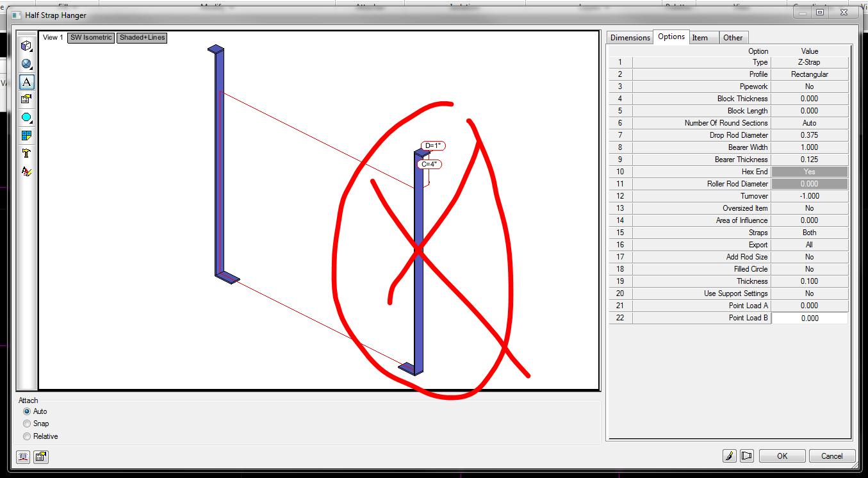
Task: Activate the text annotation A tool
Action: (26, 81)
